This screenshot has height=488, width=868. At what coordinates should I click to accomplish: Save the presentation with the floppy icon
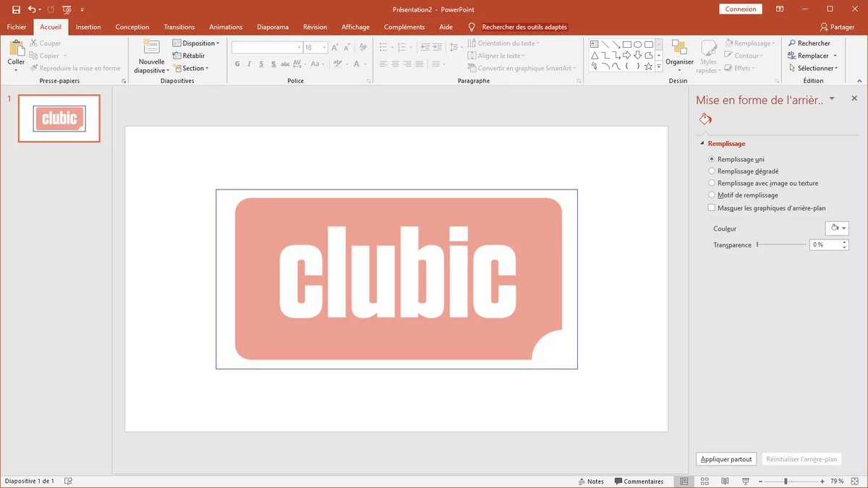click(x=16, y=9)
